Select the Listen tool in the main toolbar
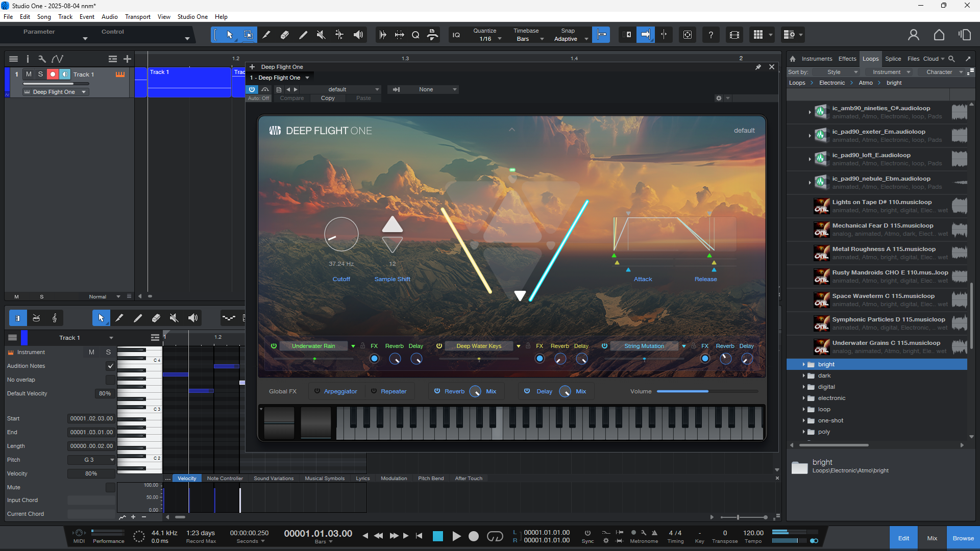980x551 pixels. click(x=358, y=35)
